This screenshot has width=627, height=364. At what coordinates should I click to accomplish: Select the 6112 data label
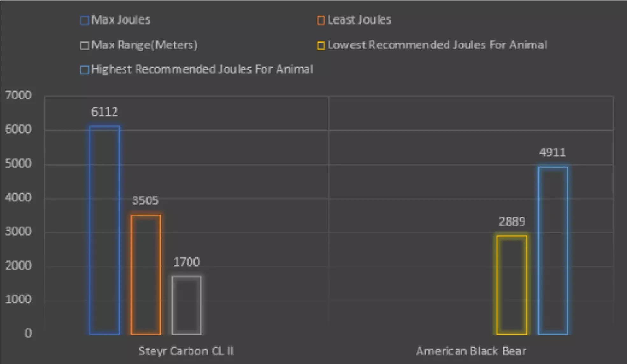104,112
